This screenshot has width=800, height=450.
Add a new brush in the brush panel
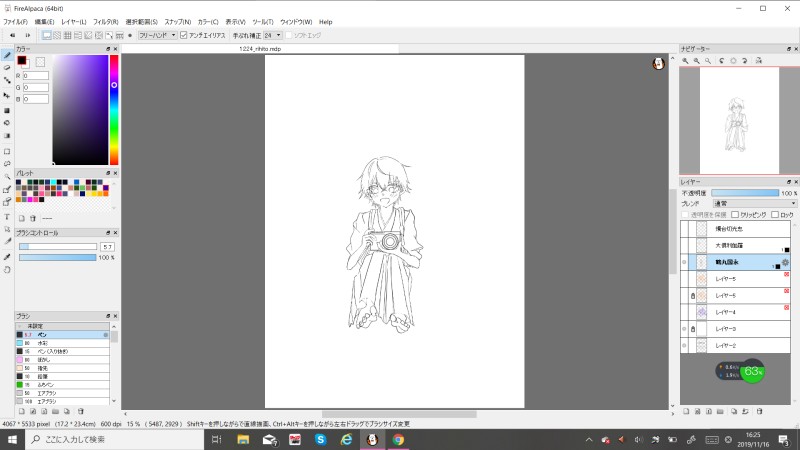[x=21, y=411]
